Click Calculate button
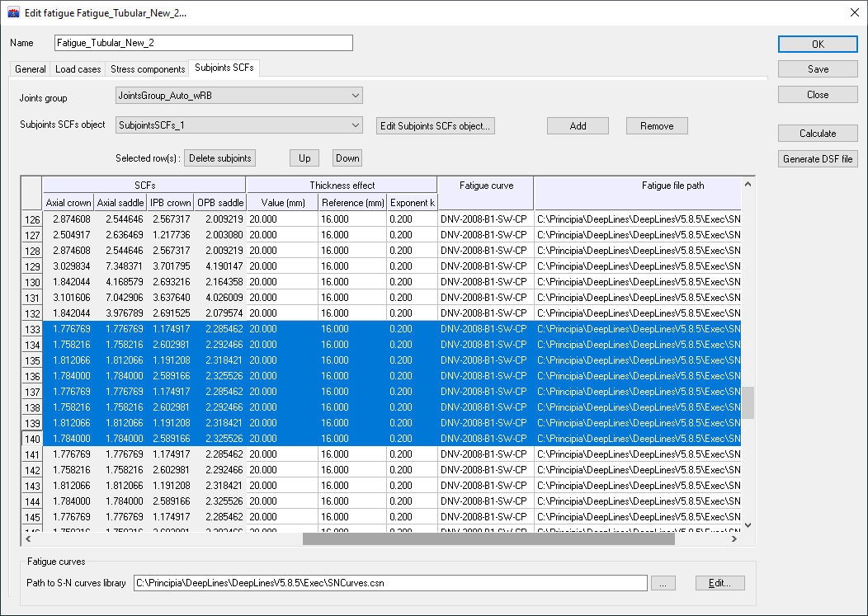The height and width of the screenshot is (616, 868). click(x=817, y=134)
